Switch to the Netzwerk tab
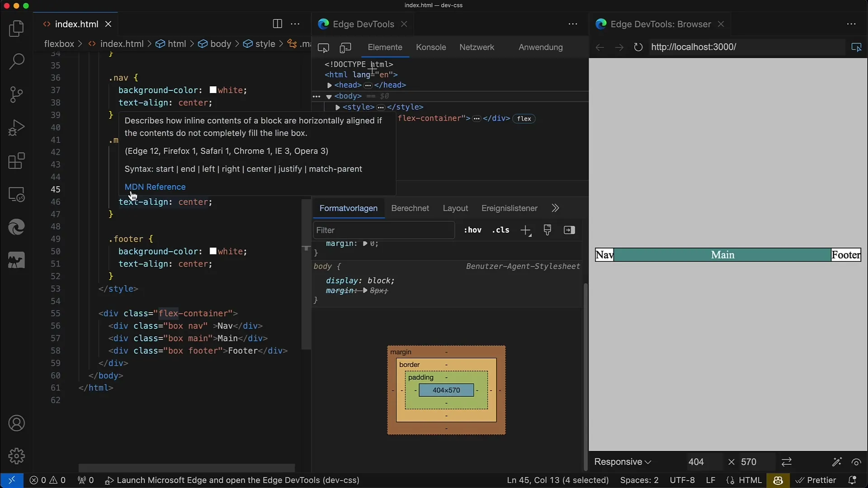The image size is (868, 488). pos(476,47)
